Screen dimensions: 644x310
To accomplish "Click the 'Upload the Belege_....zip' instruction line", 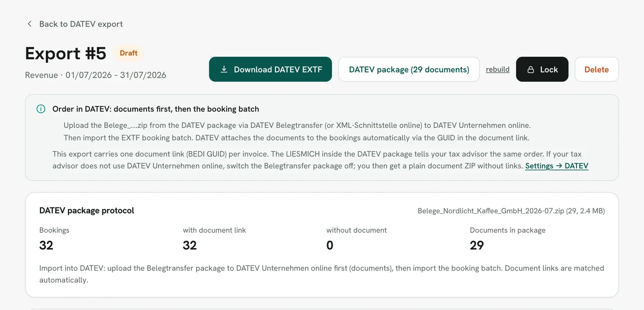I will pyautogui.click(x=297, y=125).
